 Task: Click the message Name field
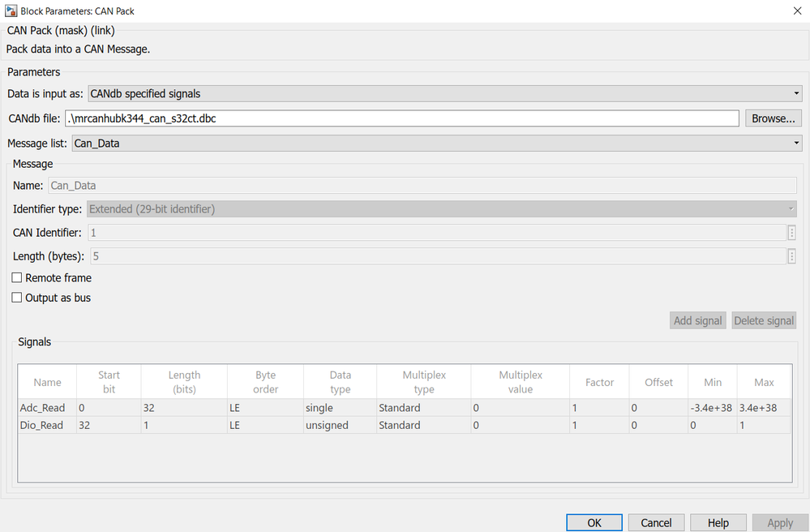coord(422,186)
